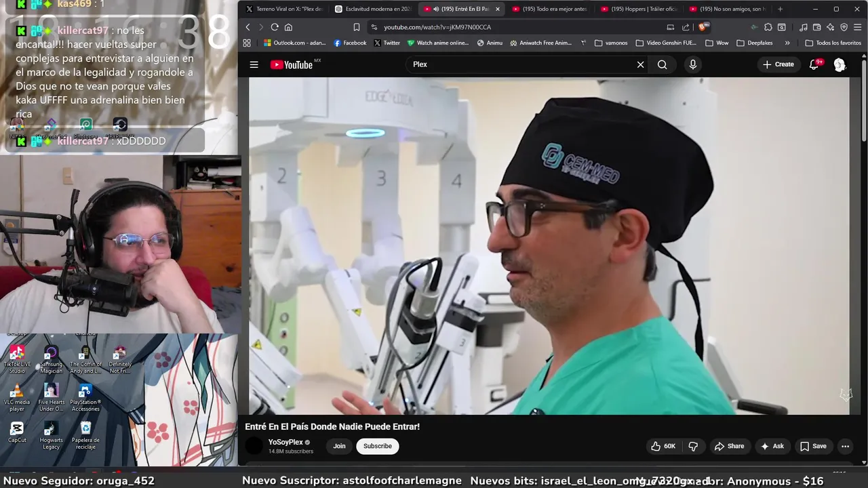The image size is (868, 488).
Task: Open YoSoyPlex channel name
Action: coord(285,442)
